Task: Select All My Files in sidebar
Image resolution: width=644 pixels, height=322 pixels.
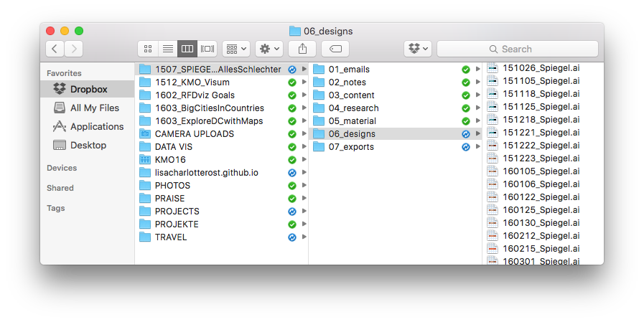Action: [88, 108]
